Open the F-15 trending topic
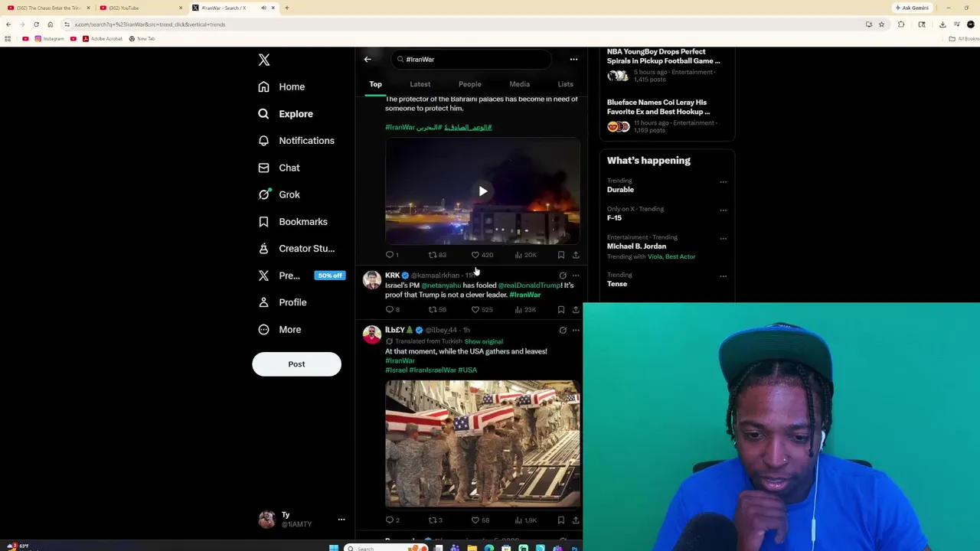 tap(614, 218)
